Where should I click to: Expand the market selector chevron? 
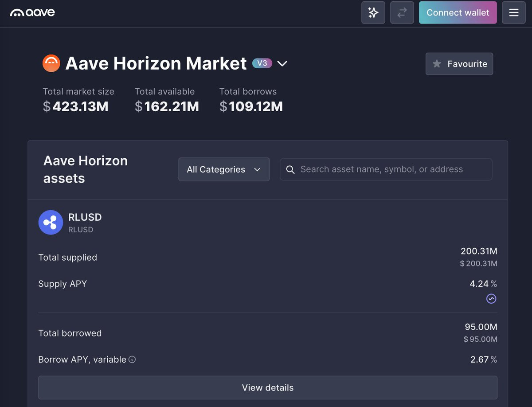tap(282, 64)
